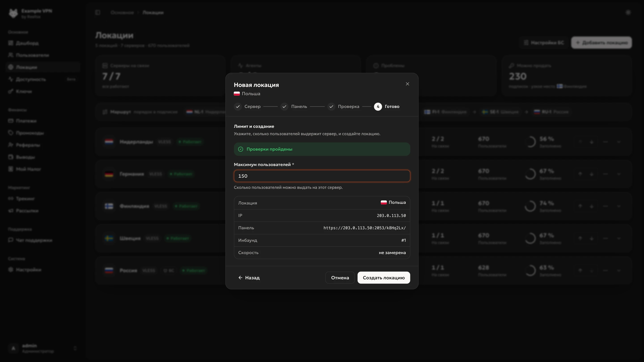Image resolution: width=644 pixels, height=362 pixels.
Task: Expand the Швеция location row chevron
Action: click(x=619, y=239)
